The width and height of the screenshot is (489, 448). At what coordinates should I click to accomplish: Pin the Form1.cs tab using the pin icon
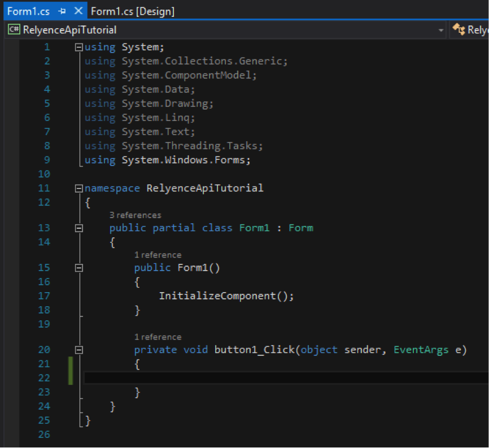[62, 11]
